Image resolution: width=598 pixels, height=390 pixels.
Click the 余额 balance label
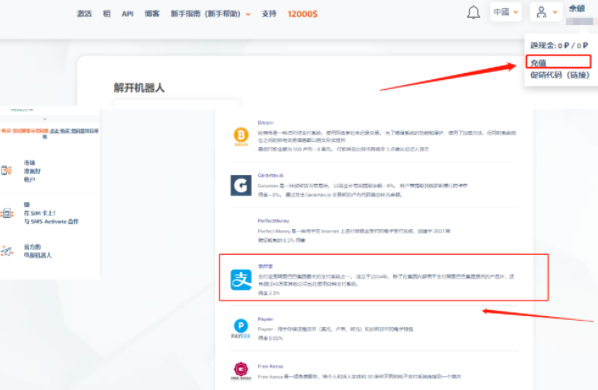[x=577, y=8]
